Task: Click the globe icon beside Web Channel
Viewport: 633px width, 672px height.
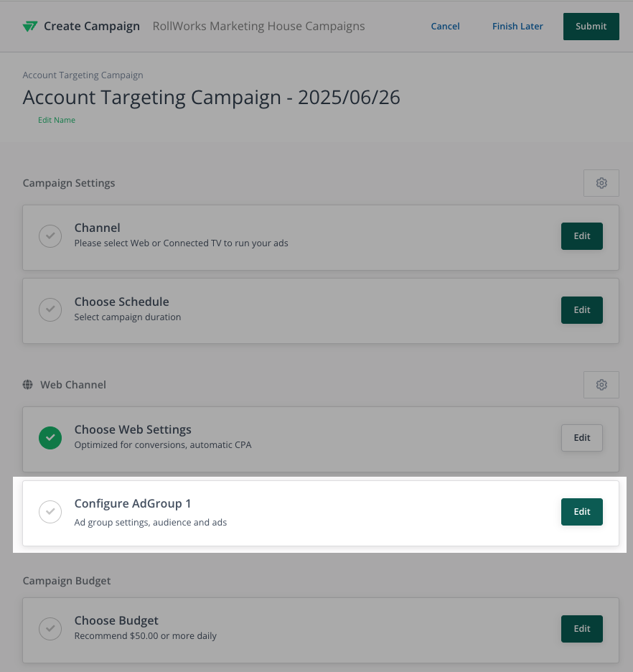Action: coord(28,384)
